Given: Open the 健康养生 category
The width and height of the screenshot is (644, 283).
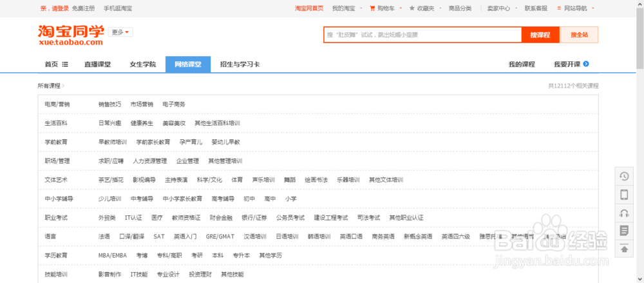Looking at the screenshot, I should pyautogui.click(x=142, y=123).
